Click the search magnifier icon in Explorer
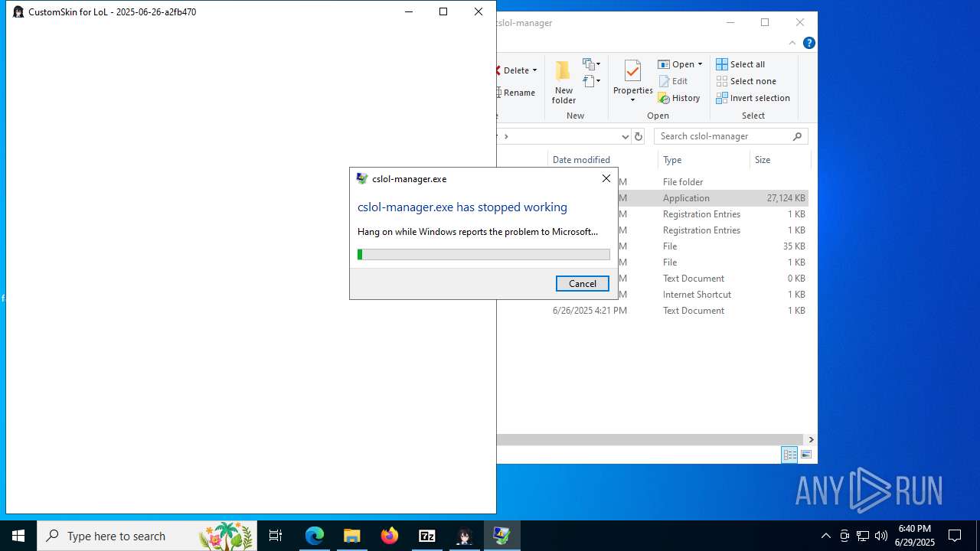980x551 pixels. 797,136
